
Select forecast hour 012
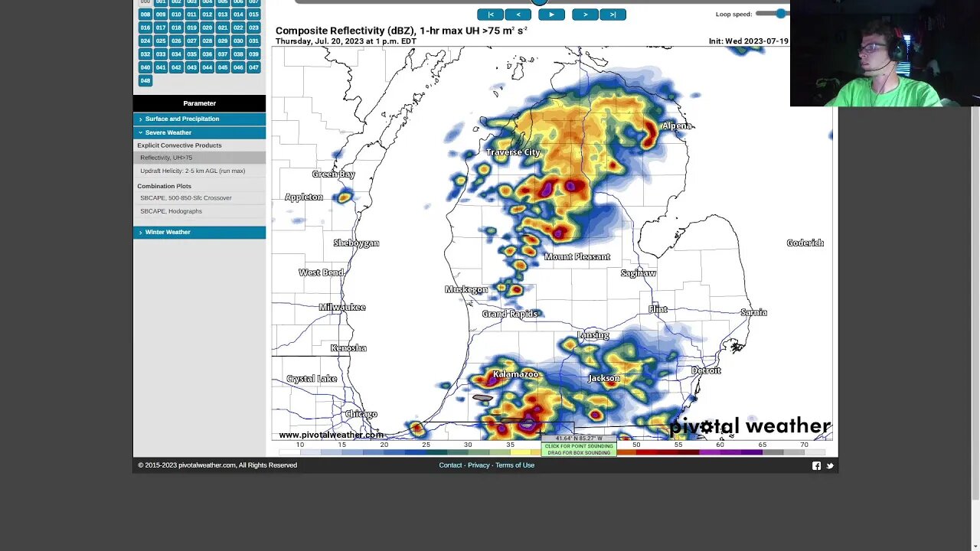pyautogui.click(x=207, y=15)
